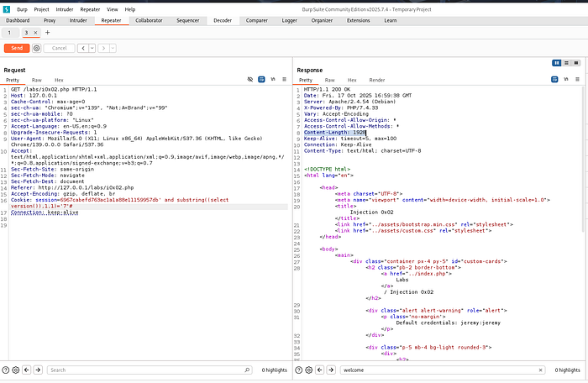Switch to the Decoder tab

(x=223, y=21)
